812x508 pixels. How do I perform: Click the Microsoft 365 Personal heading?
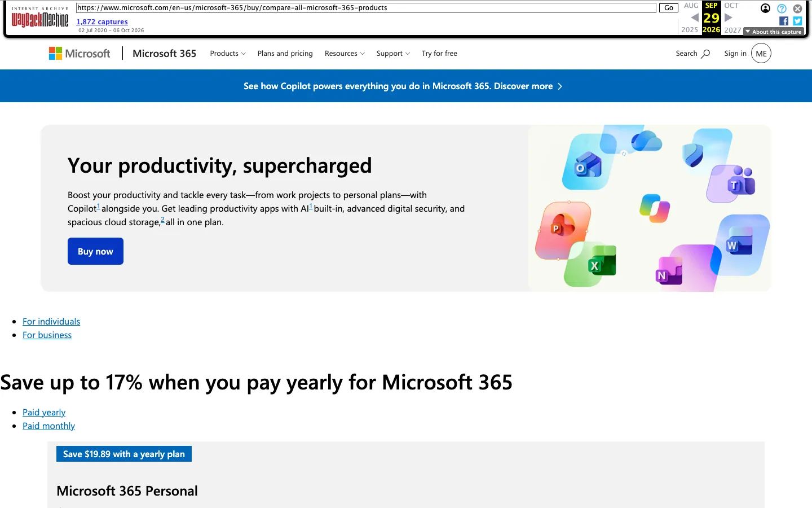pos(127,491)
